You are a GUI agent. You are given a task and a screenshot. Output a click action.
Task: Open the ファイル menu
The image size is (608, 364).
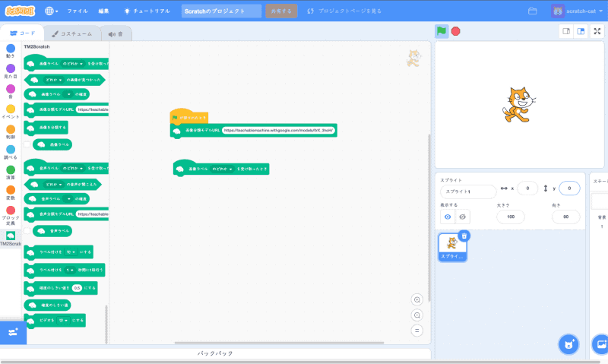[78, 11]
